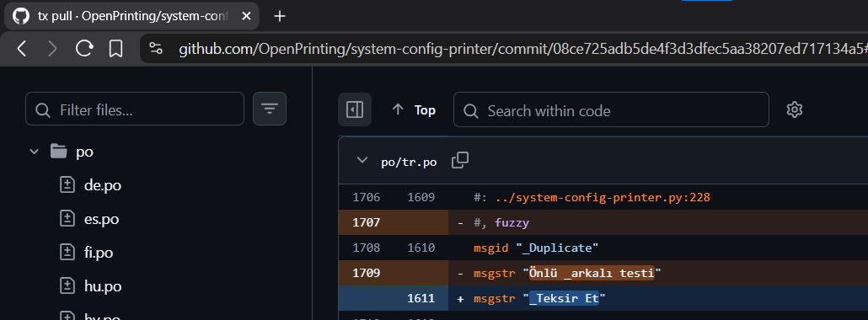Image resolution: width=868 pixels, height=320 pixels.
Task: Open hu.po in the file tree
Action: coord(103,286)
